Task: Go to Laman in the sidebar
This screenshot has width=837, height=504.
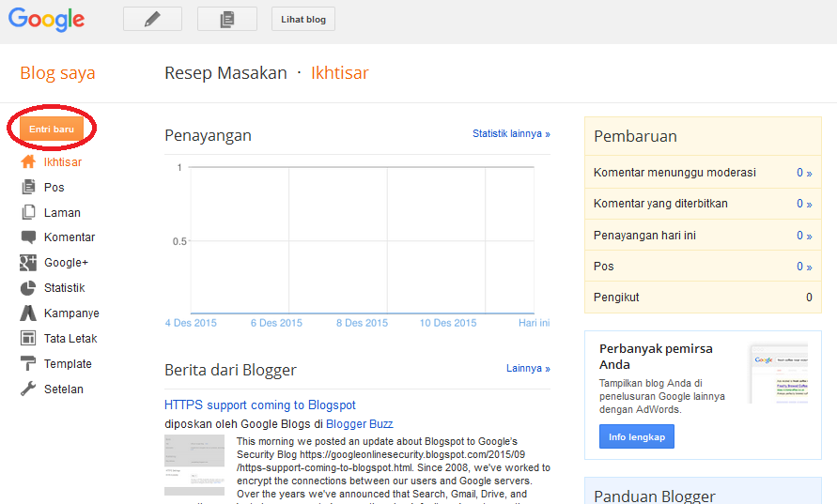Action: click(x=62, y=213)
